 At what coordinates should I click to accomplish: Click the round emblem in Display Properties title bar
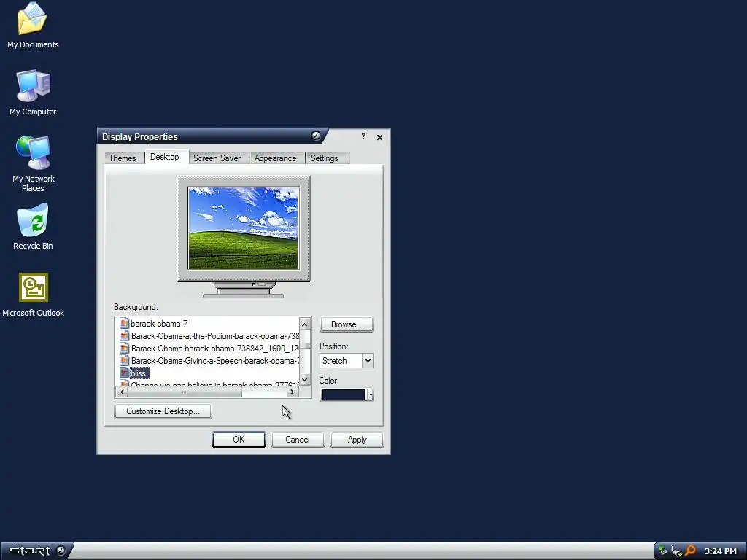tap(316, 136)
